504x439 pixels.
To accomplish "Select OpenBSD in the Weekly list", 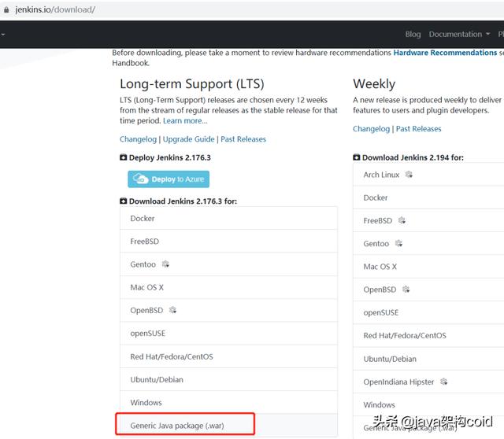I will coord(428,290).
